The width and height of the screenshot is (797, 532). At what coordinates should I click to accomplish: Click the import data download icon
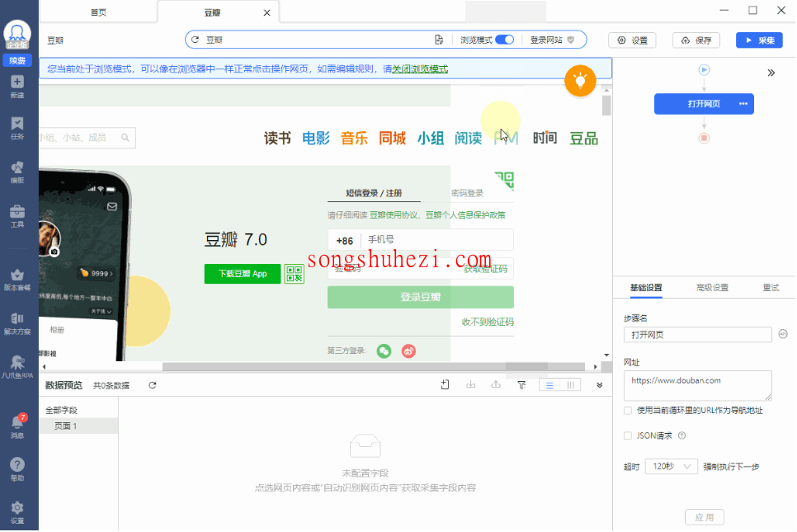point(470,384)
